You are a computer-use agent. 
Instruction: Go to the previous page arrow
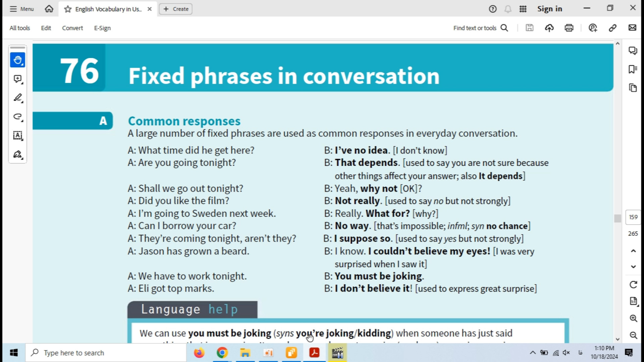(633, 251)
